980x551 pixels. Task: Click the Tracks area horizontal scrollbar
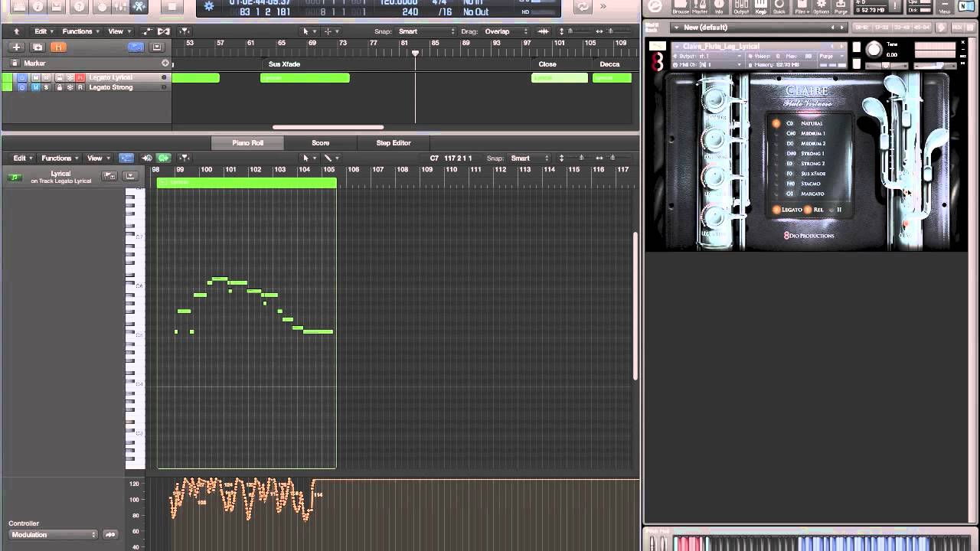tap(328, 127)
